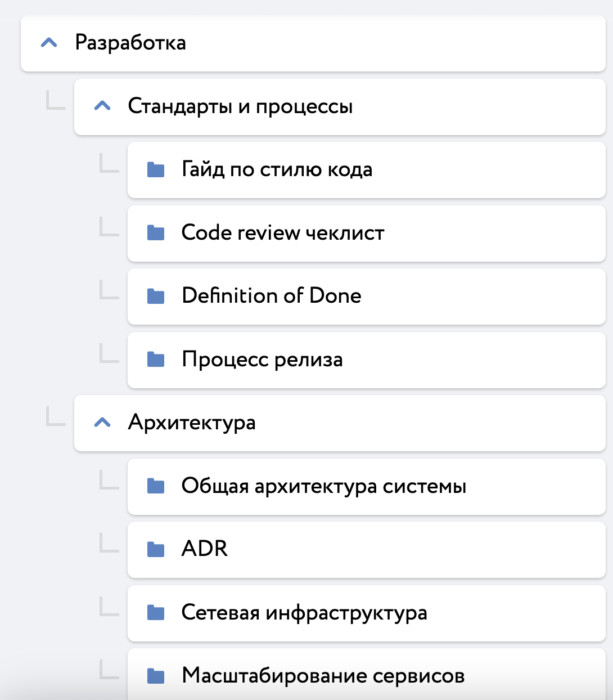The width and height of the screenshot is (613, 700).
Task: Open the Масштабирование сервисов item
Action: [367, 674]
